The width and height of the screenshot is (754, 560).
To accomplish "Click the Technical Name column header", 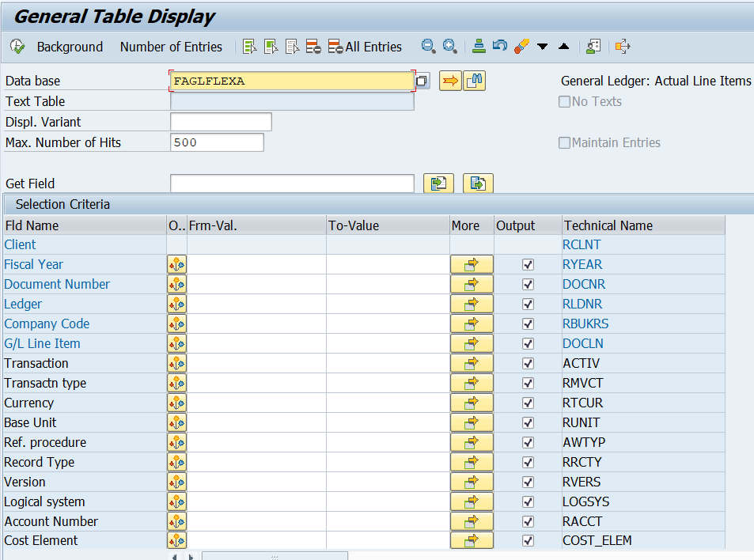I will coord(643,225).
